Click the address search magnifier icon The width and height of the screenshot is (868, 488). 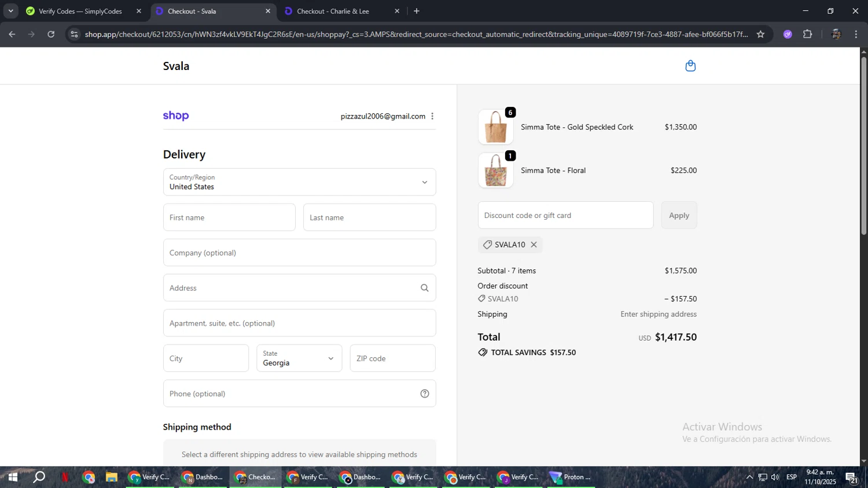coord(424,288)
